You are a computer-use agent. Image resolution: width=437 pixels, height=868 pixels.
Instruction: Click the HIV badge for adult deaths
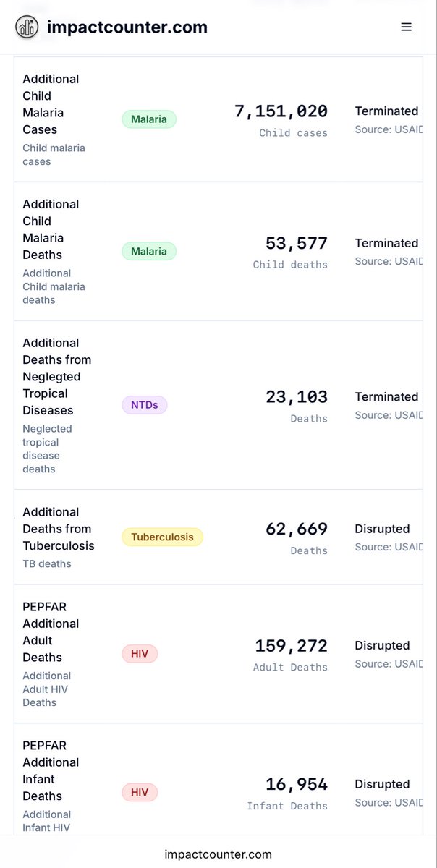coord(140,654)
